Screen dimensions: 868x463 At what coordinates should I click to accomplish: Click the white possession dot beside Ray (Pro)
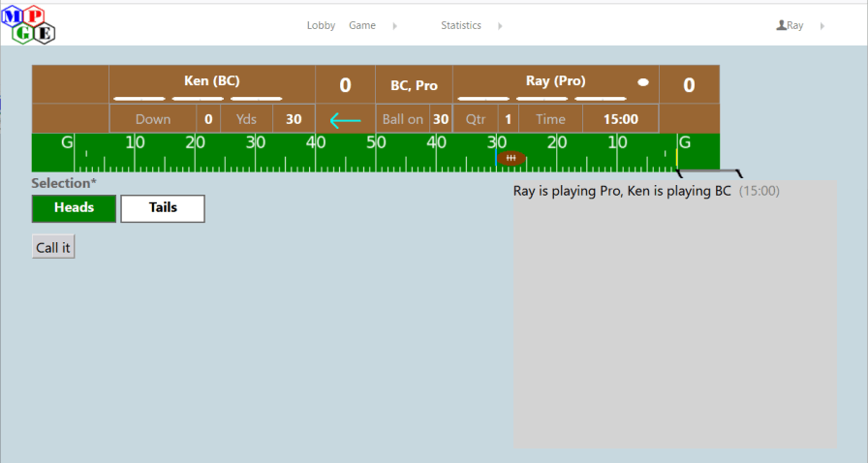pos(642,82)
